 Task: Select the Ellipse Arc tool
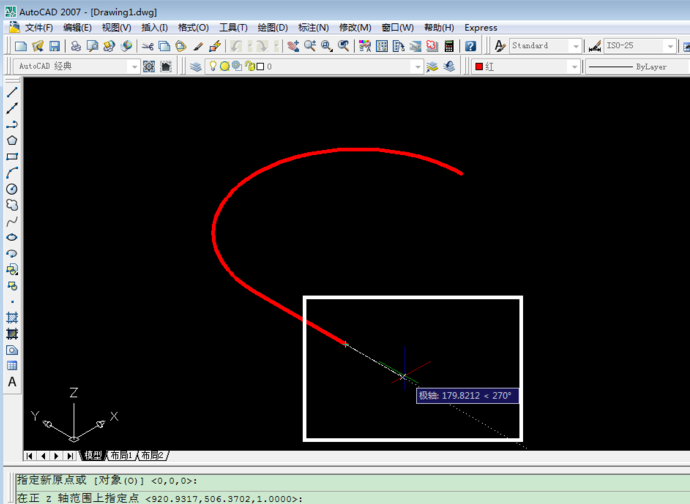[x=12, y=254]
